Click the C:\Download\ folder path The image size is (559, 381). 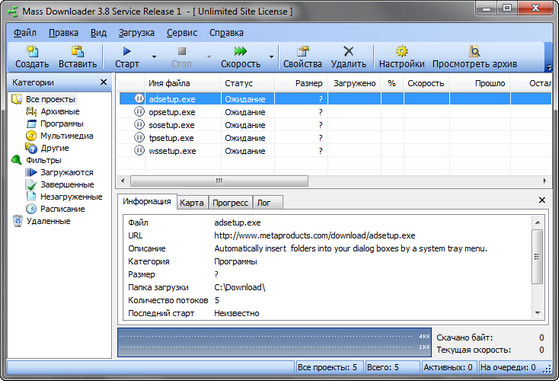(240, 287)
